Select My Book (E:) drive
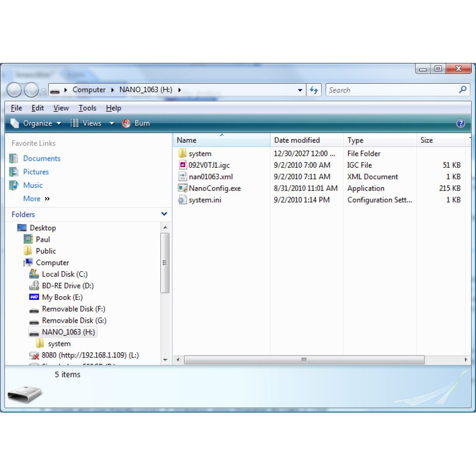Image resolution: width=476 pixels, height=476 pixels. [x=62, y=297]
